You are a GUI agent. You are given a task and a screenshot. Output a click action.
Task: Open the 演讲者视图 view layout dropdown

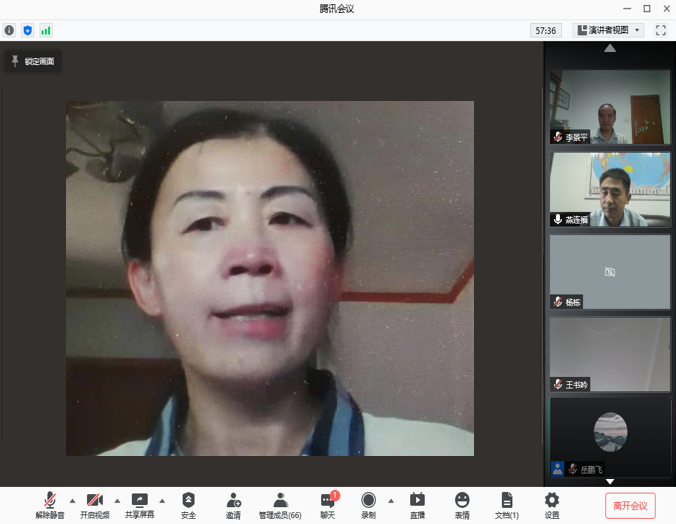pos(608,30)
